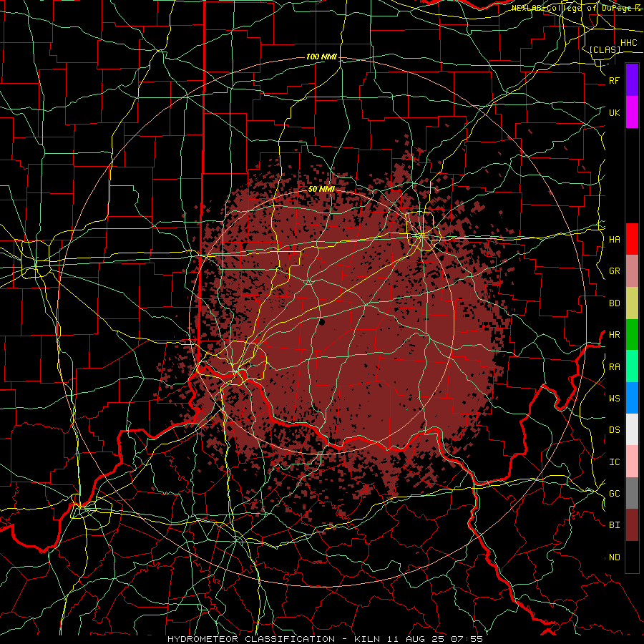Click the DS legend label
This screenshot has height=644, width=644.
coord(614,430)
